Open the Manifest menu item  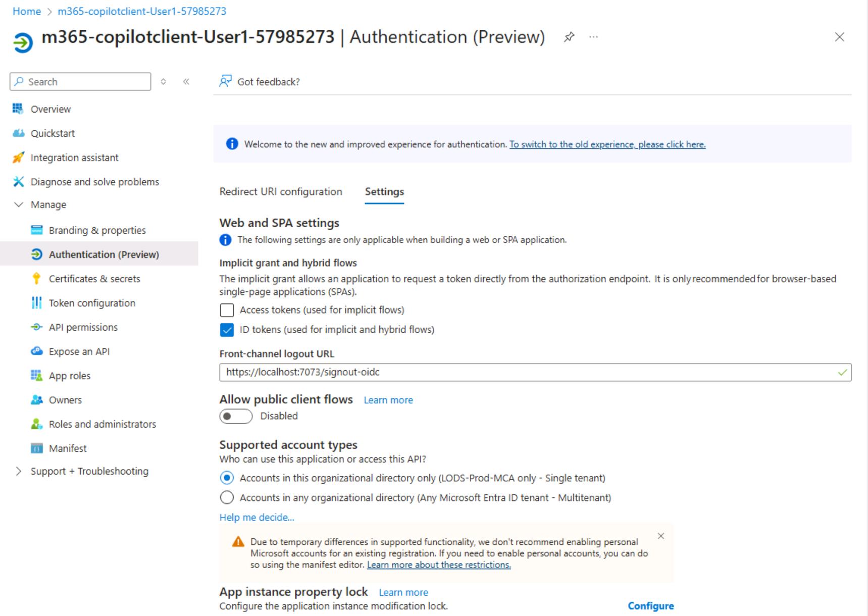68,448
